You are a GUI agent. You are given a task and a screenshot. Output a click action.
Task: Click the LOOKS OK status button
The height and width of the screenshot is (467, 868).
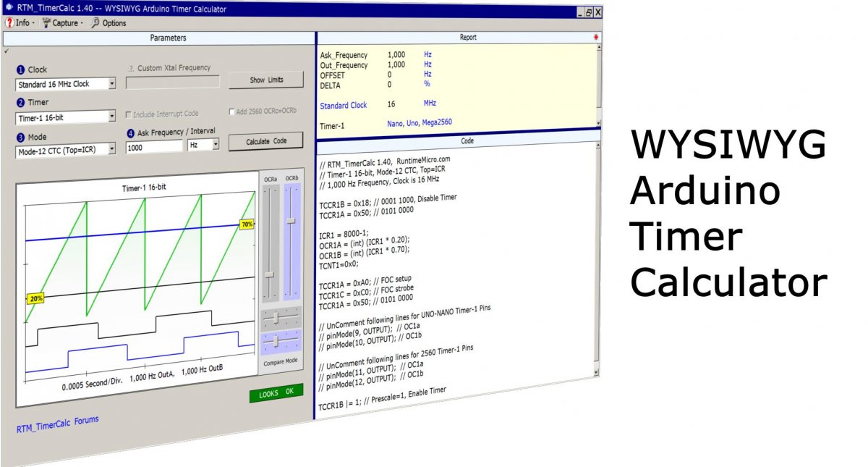[x=276, y=393]
